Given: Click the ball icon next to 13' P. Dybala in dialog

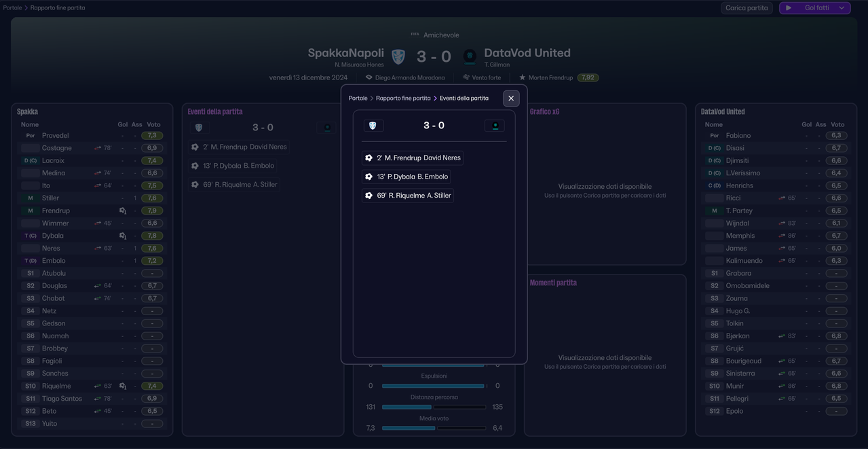Looking at the screenshot, I should 369,177.
